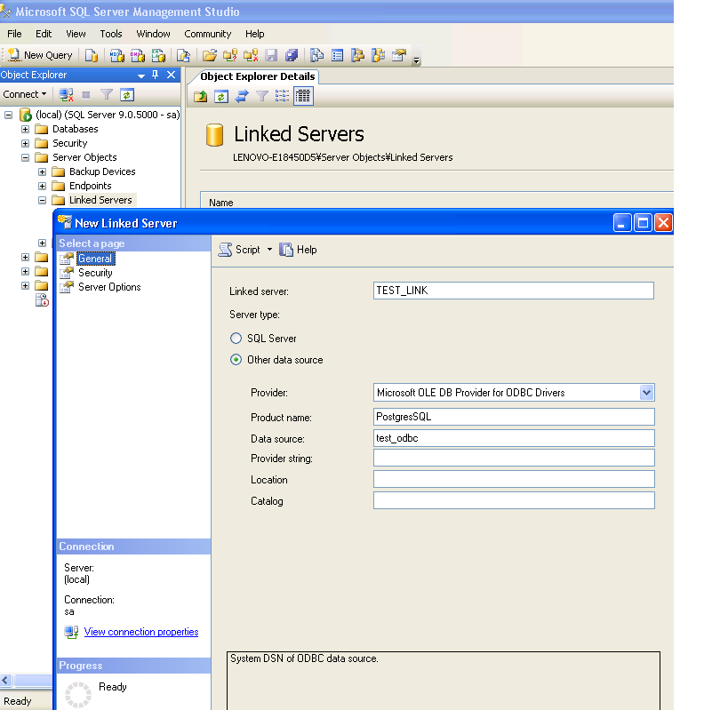Open the Tools menu

[x=111, y=34]
